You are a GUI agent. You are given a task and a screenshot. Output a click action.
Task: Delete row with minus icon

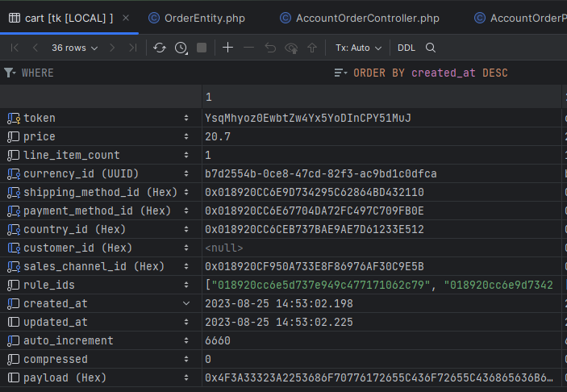pos(248,48)
